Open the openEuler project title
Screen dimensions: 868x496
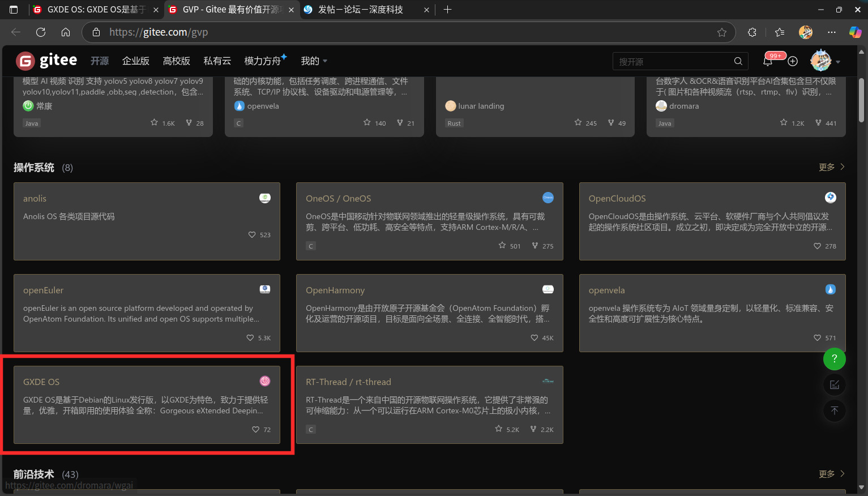[x=43, y=290]
